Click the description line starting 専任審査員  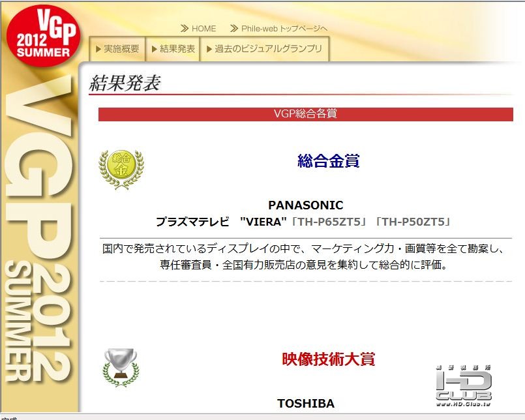[304, 265]
